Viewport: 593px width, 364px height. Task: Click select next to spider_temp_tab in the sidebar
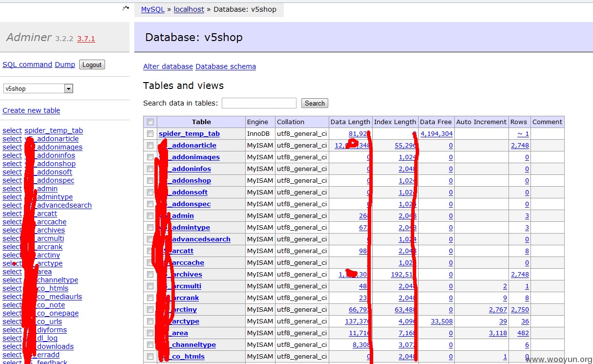click(x=12, y=130)
